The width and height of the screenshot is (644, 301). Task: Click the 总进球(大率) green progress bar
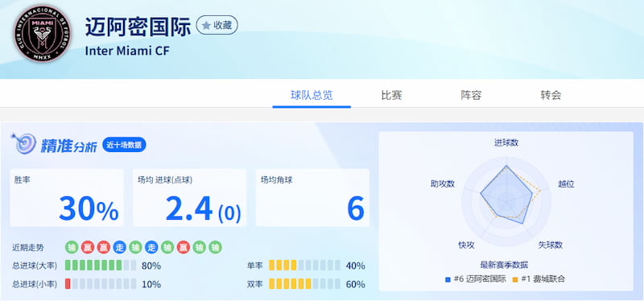coord(101,266)
